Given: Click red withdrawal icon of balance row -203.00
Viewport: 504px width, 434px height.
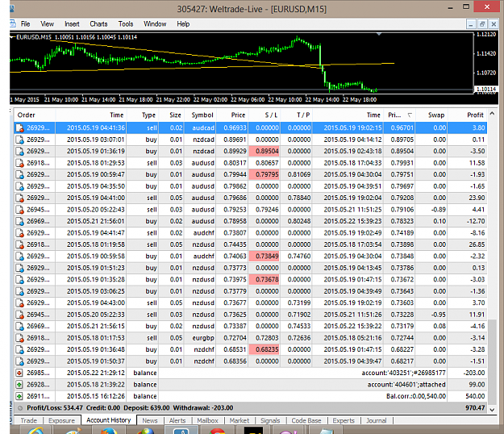Looking at the screenshot, I should 19,373.
